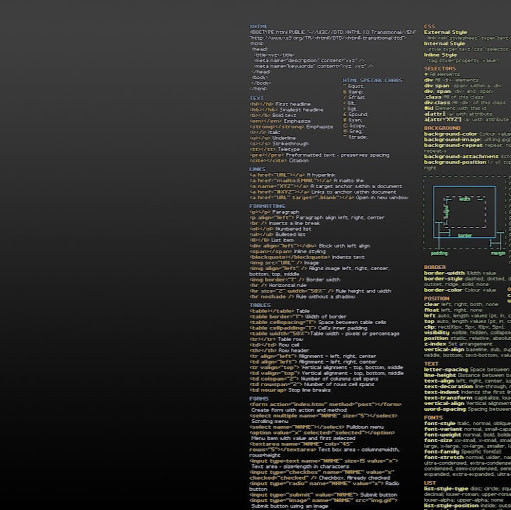Click the 'text-decoration' property
Image resolution: width=511 pixels, height=510 pixels.
[448, 387]
